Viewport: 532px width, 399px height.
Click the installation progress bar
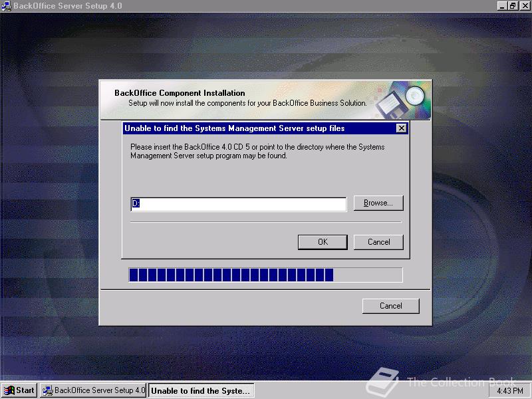(265, 275)
